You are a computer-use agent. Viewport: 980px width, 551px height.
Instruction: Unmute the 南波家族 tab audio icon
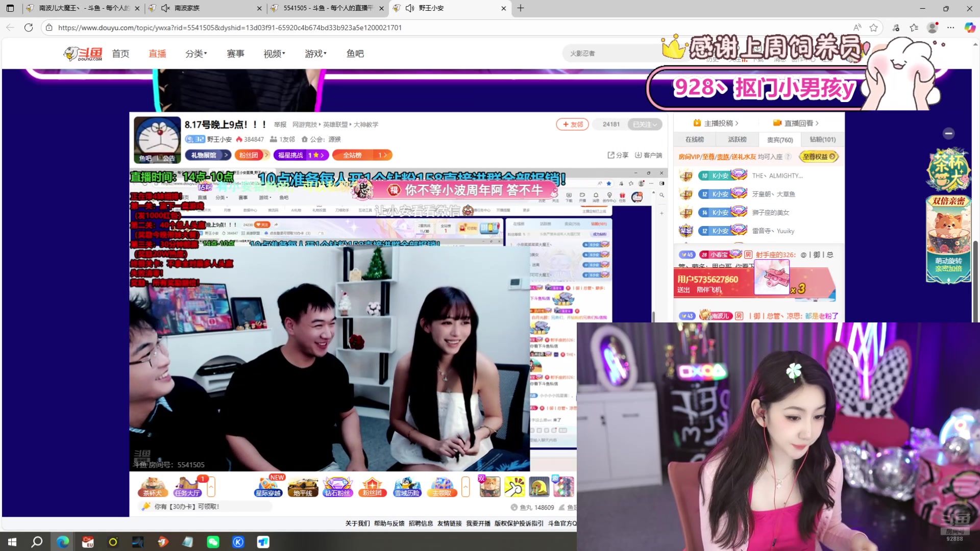click(165, 8)
